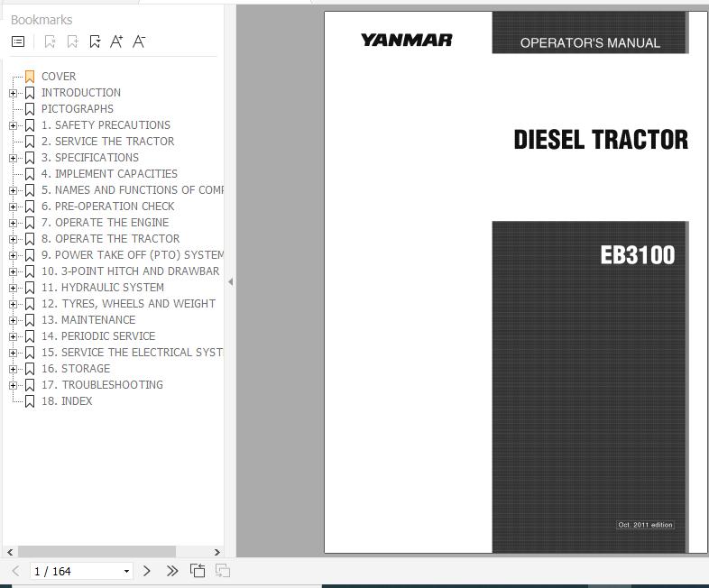The height and width of the screenshot is (588, 709).
Task: Select 16. STORAGE bookmark text
Action: 76,369
